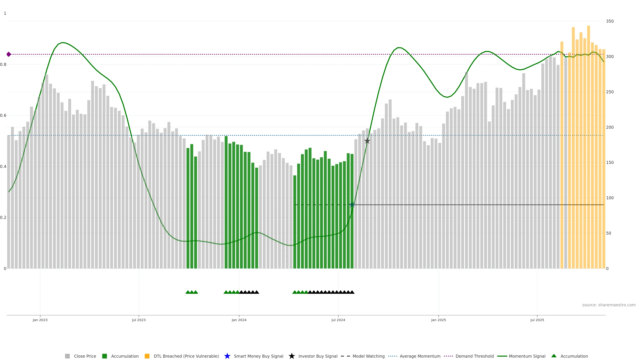Click the DTL Breached (Price Vulnerable) legend label
This screenshot has width=644, height=362.
coord(186,356)
